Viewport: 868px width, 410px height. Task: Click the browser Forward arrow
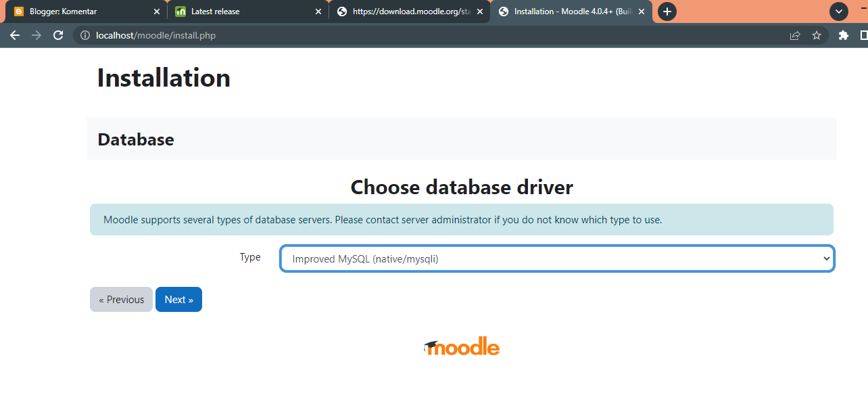click(x=37, y=35)
